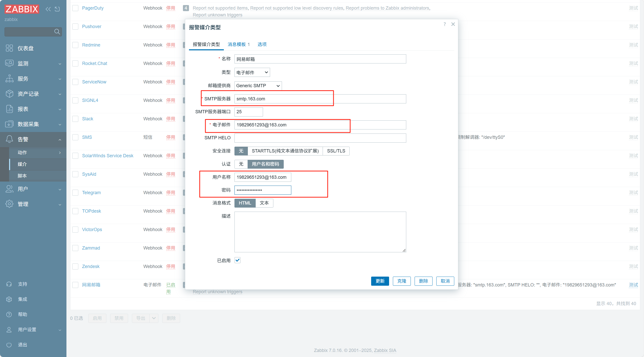
Task: Select the Pushover row checkbox
Action: click(75, 27)
